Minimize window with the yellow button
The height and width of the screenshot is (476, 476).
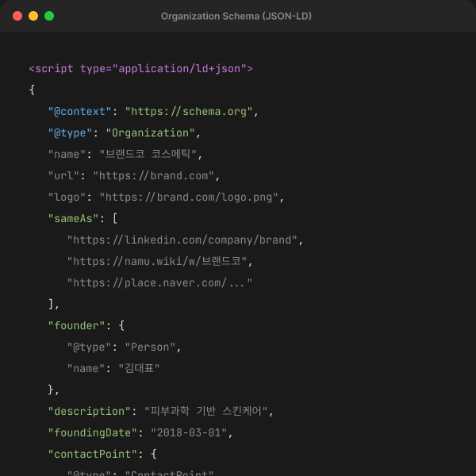point(33,16)
